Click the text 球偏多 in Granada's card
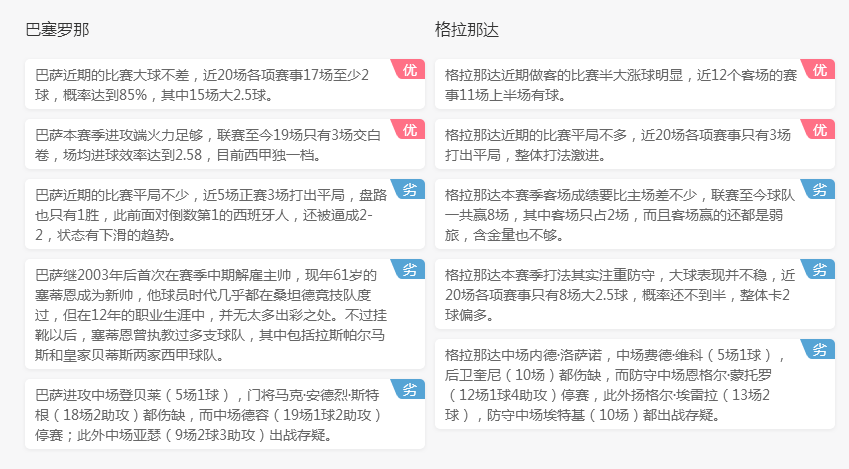This screenshot has height=469, width=849. (466, 315)
